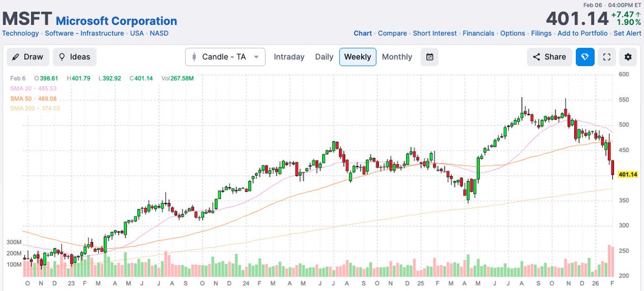Switch to Daily timeframe
The width and height of the screenshot is (644, 291).
324,57
